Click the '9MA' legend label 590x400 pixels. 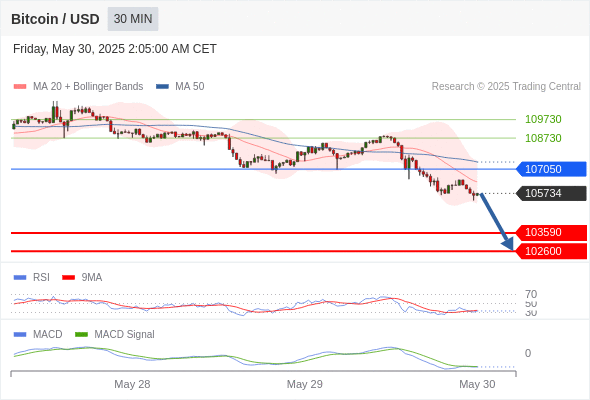pyautogui.click(x=92, y=278)
